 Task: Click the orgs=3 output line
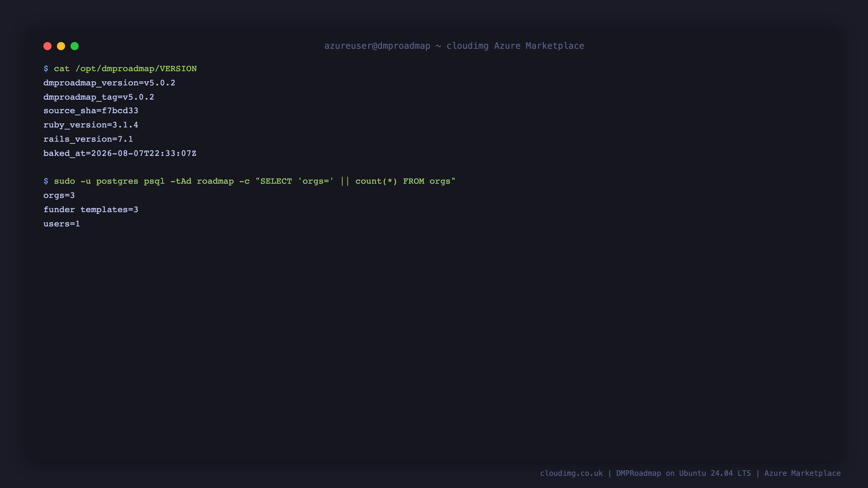tap(59, 196)
